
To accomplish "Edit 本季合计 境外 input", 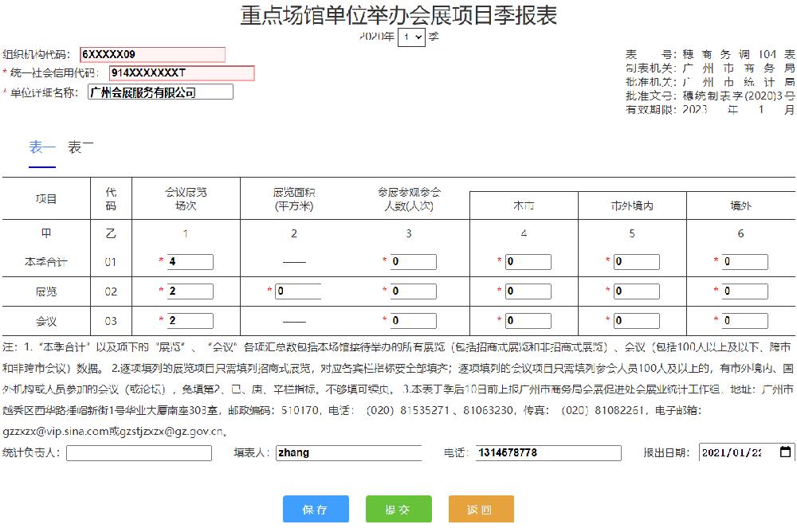I will (x=744, y=262).
